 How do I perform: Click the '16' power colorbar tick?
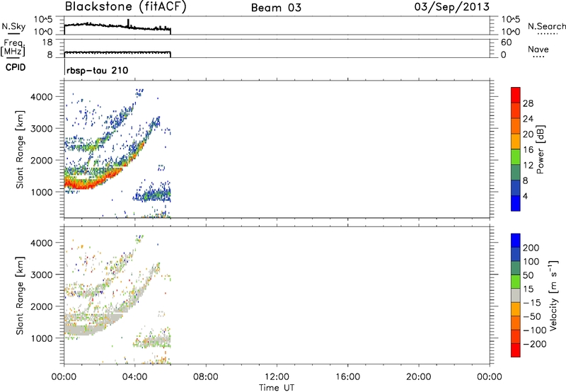click(528, 150)
